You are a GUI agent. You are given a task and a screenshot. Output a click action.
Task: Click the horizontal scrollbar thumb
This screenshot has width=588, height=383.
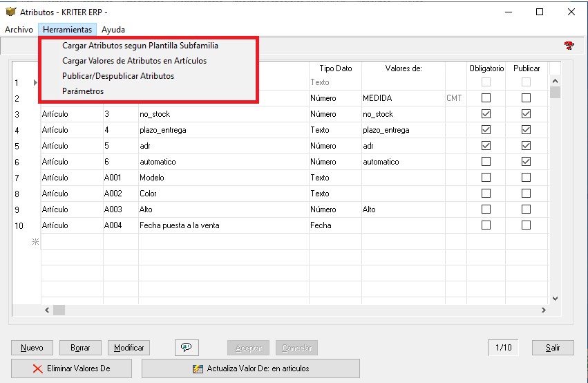(59, 310)
